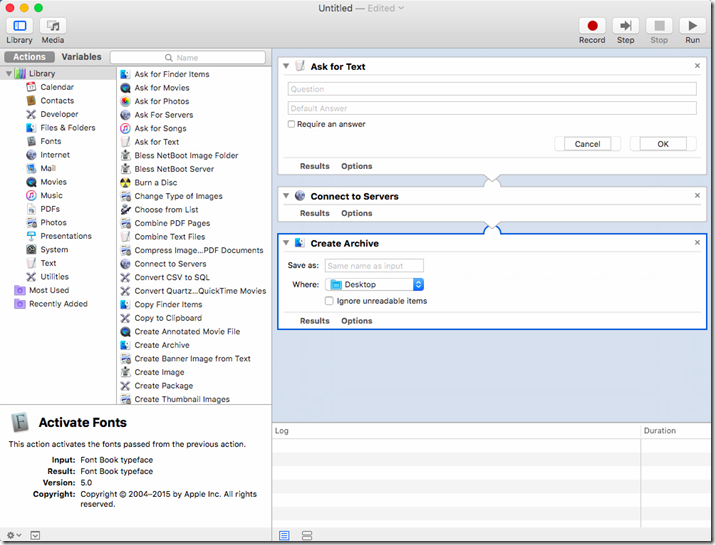Click the OK button
Viewport: 715px width, 545px height.
coord(662,144)
